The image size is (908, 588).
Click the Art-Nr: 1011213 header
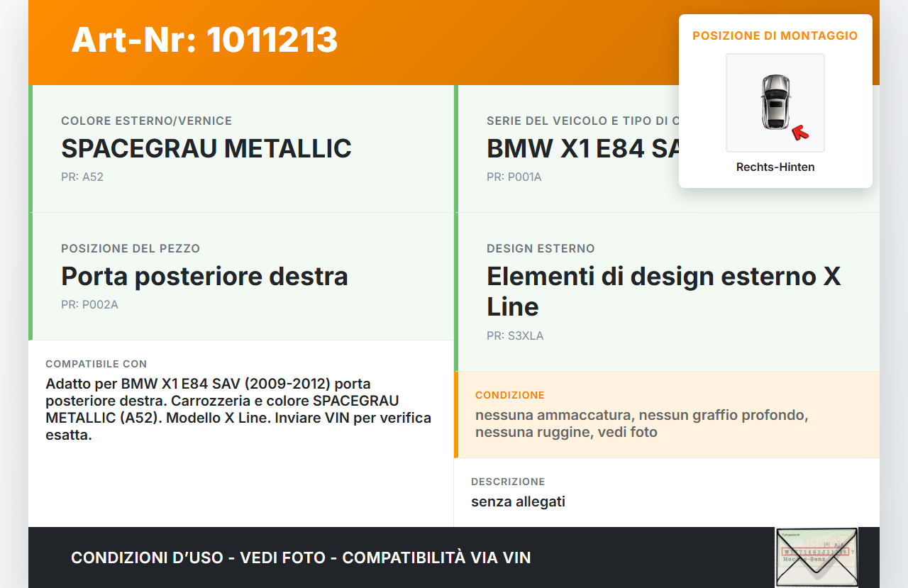click(204, 40)
